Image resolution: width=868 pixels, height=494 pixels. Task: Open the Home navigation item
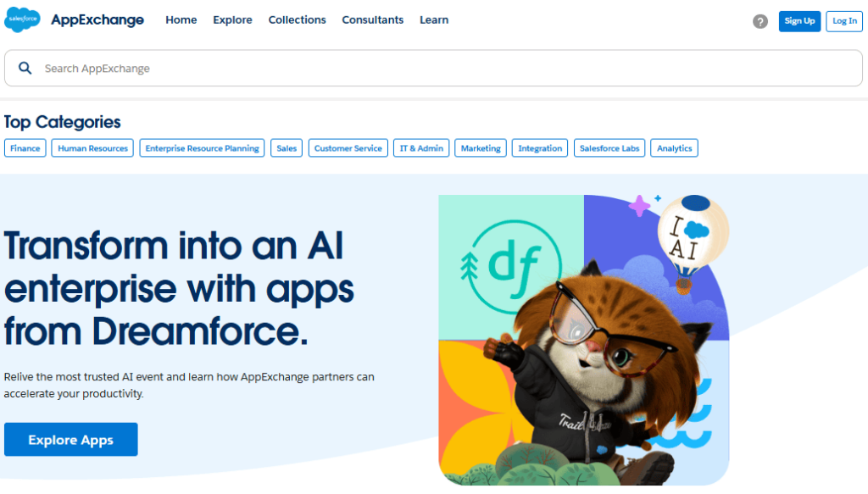click(x=181, y=20)
